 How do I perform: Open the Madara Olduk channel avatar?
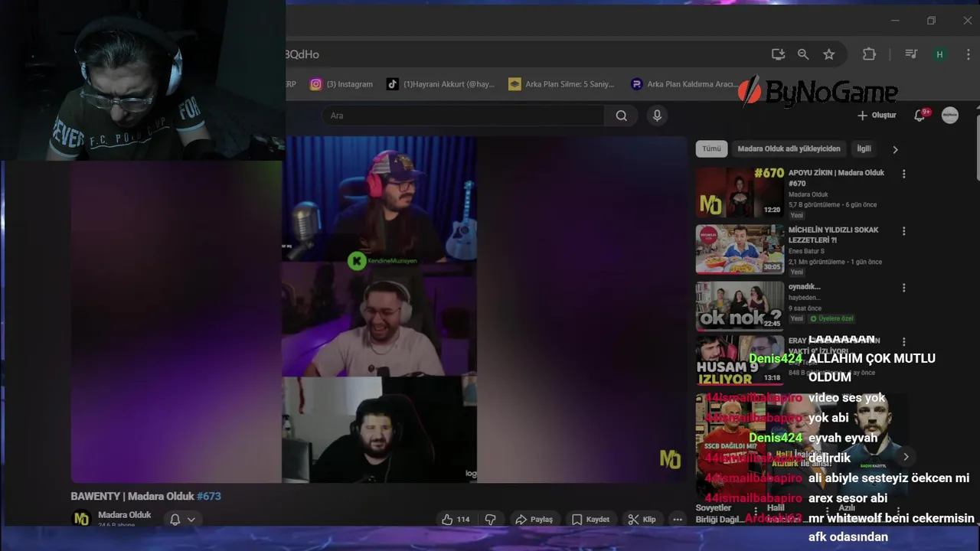(81, 519)
